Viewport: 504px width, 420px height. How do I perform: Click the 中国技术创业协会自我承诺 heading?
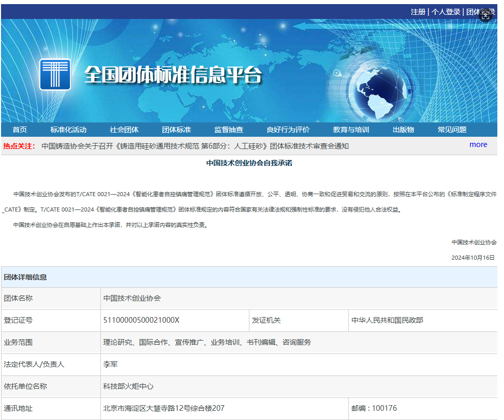(249, 163)
